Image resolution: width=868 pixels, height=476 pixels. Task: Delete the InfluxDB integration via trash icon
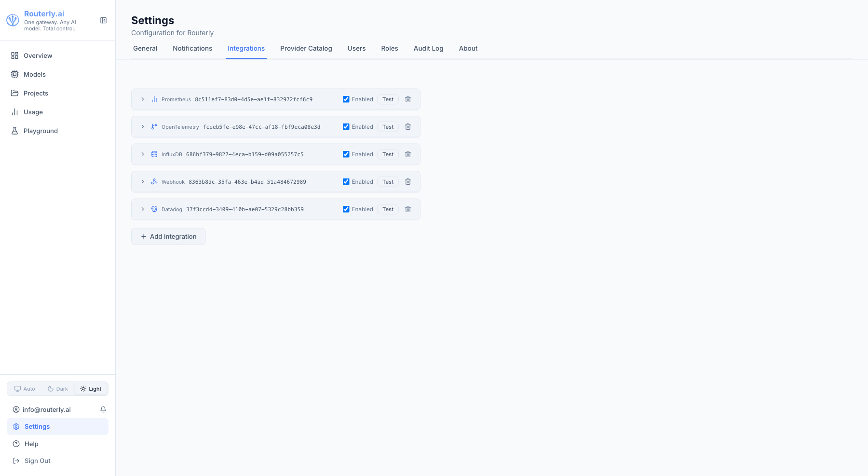408,154
